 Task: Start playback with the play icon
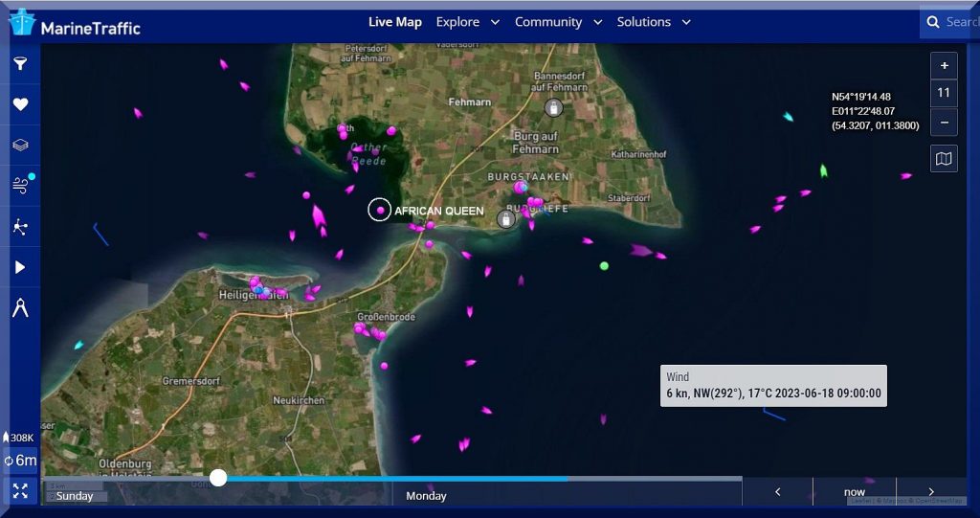click(20, 267)
